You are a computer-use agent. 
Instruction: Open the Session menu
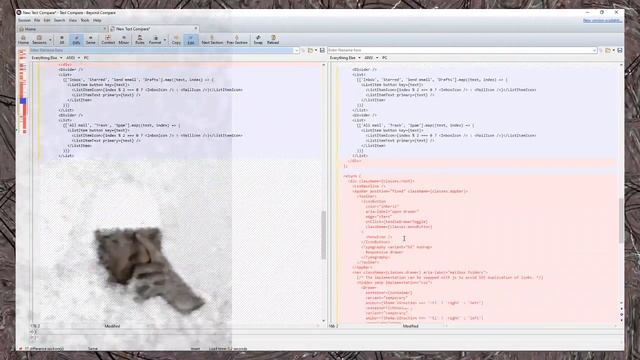(24, 20)
